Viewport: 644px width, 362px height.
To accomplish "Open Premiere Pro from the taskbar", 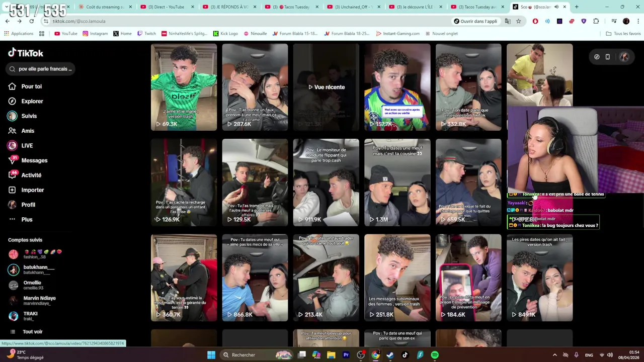I will point(346,355).
